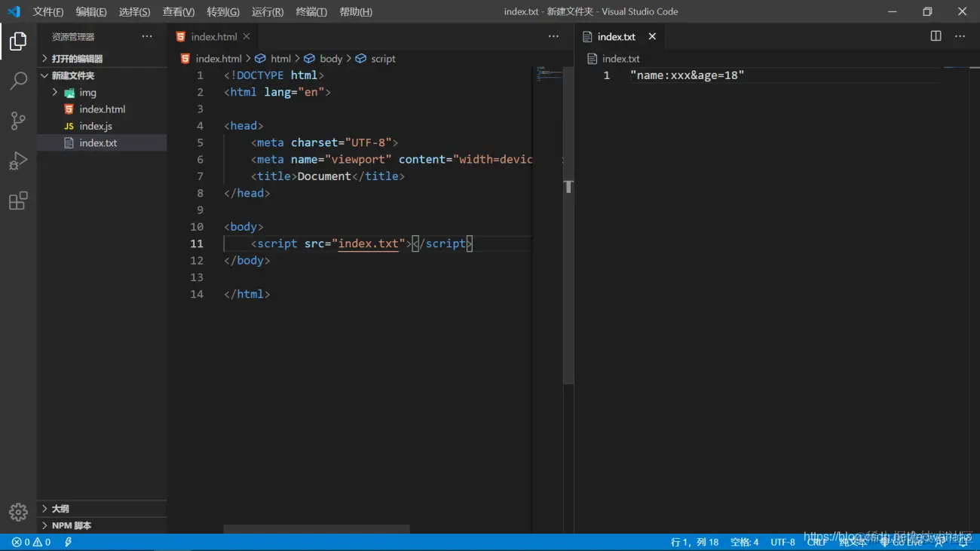Open the 文件(F) menu
Screen dimensions: 980x551
(x=48, y=11)
